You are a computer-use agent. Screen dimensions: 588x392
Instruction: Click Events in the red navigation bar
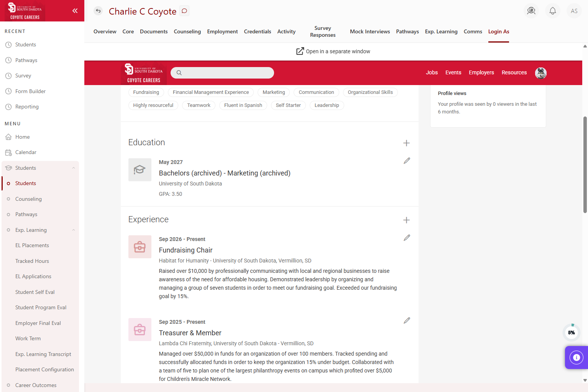click(x=453, y=72)
